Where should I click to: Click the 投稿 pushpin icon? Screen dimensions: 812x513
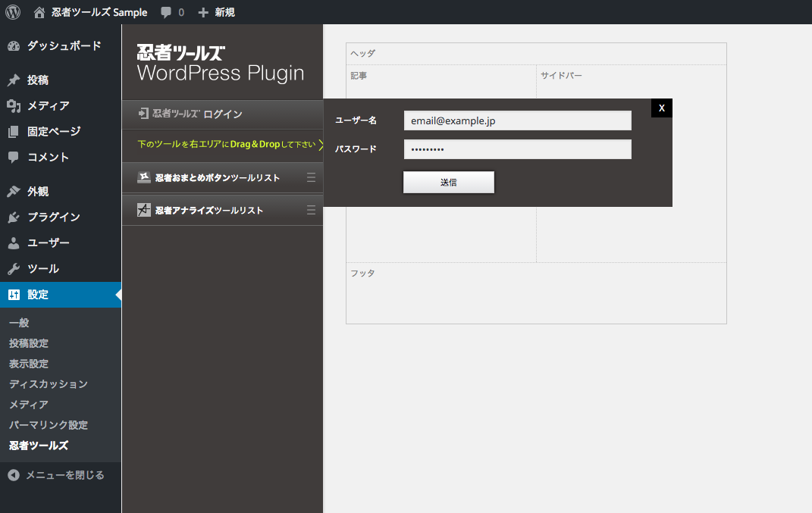[14, 80]
